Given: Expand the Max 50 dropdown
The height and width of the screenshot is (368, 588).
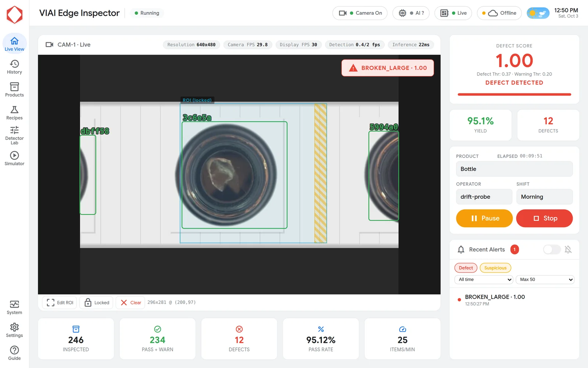Looking at the screenshot, I should coord(545,280).
